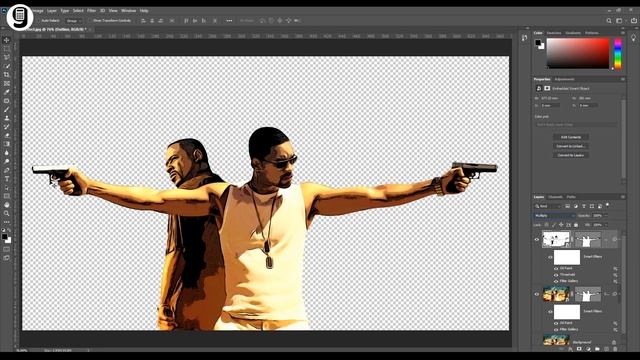Open the Properties panel flyout menu
Image resolution: width=640 pixels, height=360 pixels.
623,79
